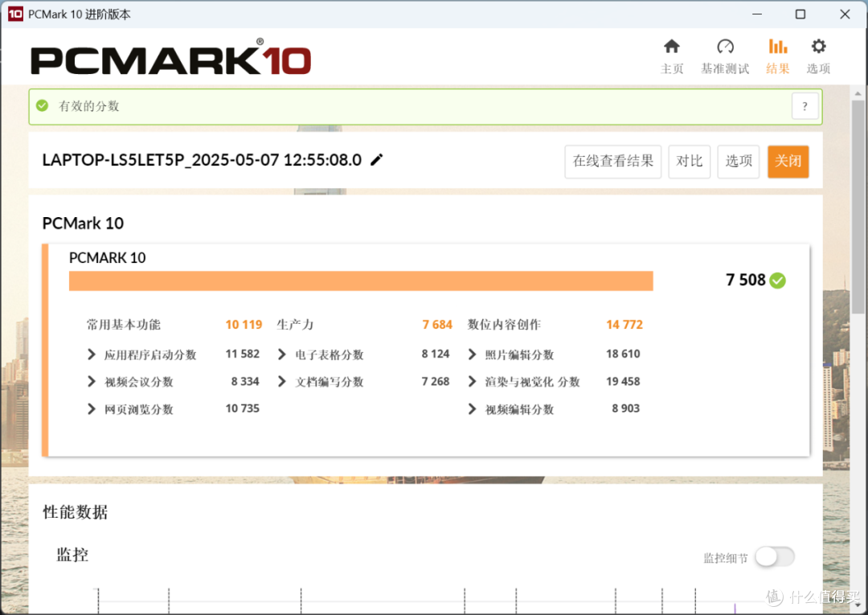Click the 性能数据 heading
The width and height of the screenshot is (868, 615).
pyautogui.click(x=76, y=512)
